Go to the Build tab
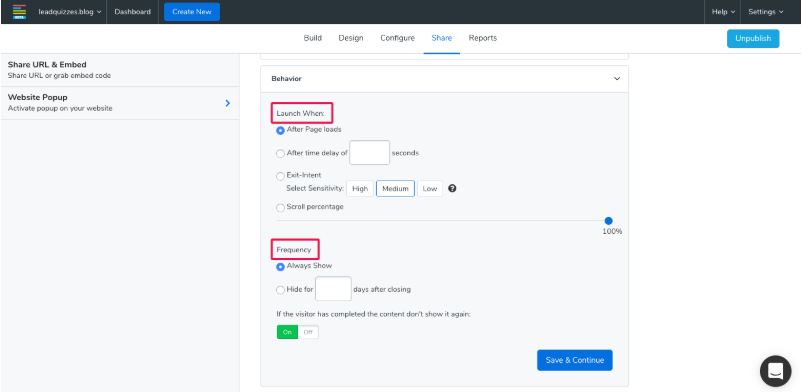This screenshot has height=392, width=802. click(x=313, y=38)
